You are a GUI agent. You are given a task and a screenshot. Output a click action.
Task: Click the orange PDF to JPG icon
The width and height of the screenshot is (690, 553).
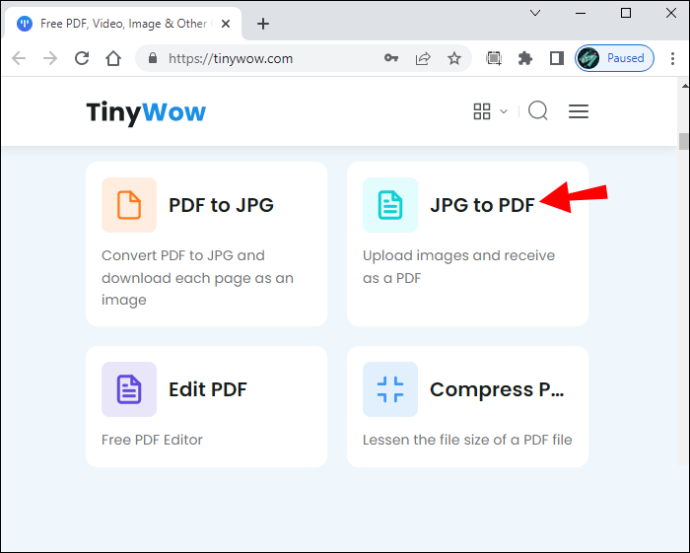129,205
